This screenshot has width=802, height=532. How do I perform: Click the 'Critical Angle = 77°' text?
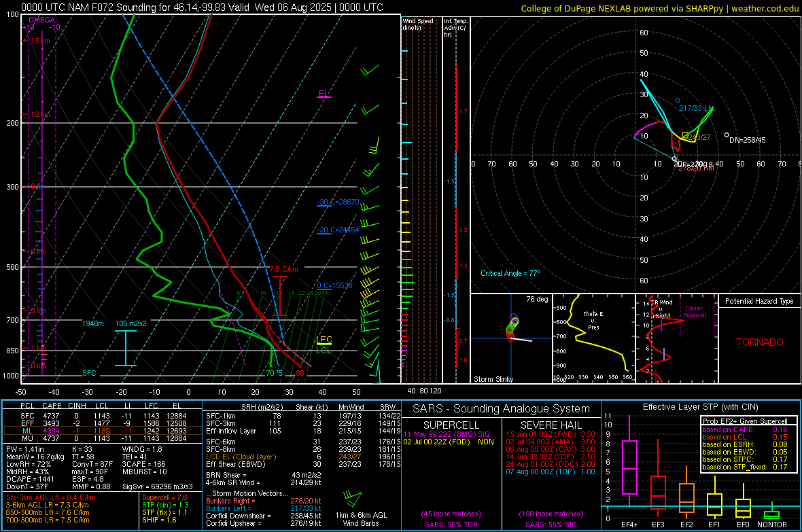pyautogui.click(x=510, y=273)
